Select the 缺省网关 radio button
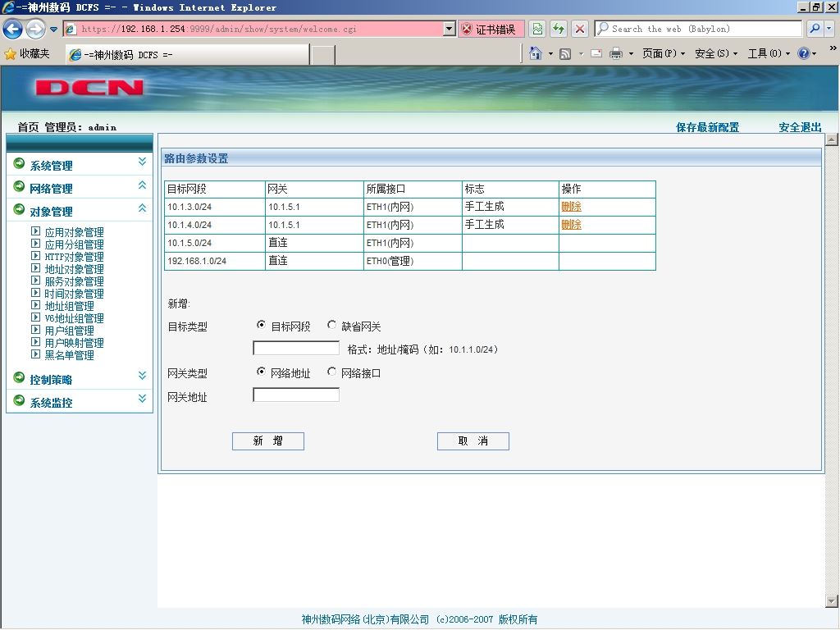The image size is (840, 630). (x=331, y=325)
